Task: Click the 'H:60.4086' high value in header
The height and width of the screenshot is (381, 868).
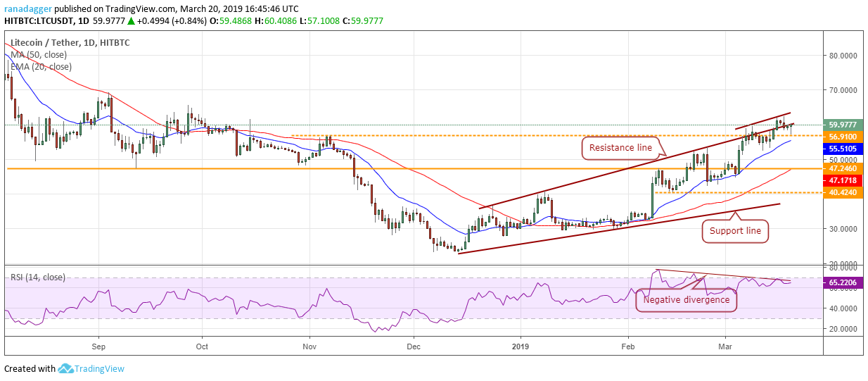Action: (x=277, y=22)
